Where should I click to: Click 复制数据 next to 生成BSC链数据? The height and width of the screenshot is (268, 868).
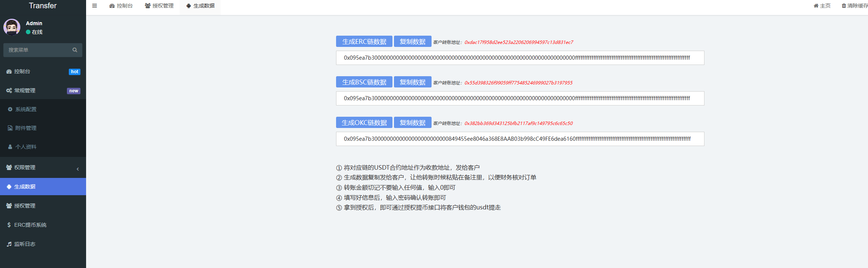coord(412,82)
